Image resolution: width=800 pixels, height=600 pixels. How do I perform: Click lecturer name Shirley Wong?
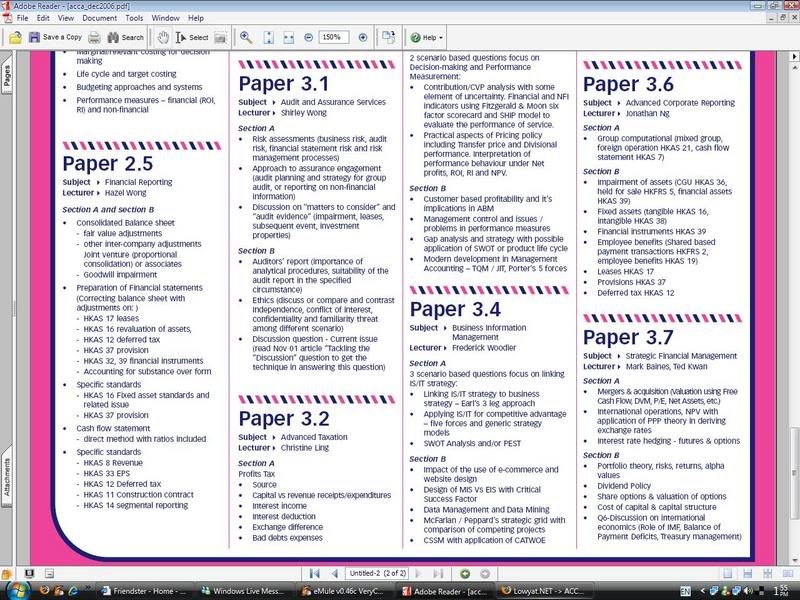pyautogui.click(x=304, y=113)
